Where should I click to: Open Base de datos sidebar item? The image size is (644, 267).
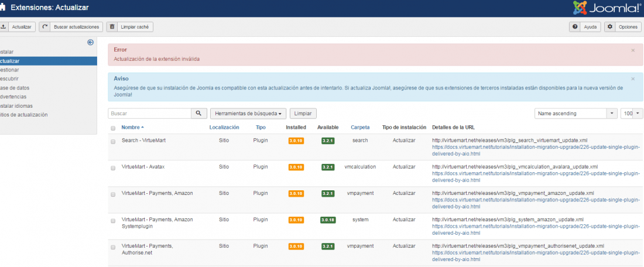pyautogui.click(x=15, y=88)
